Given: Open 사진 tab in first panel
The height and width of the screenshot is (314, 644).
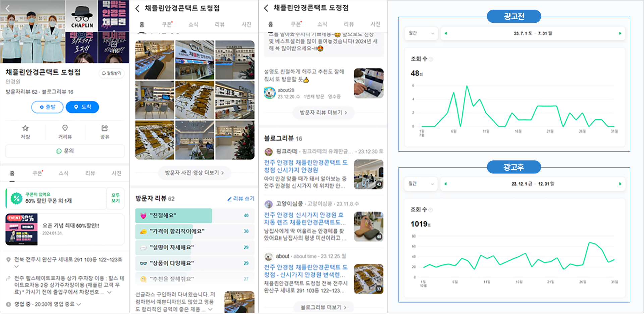Looking at the screenshot, I should click(x=116, y=173).
